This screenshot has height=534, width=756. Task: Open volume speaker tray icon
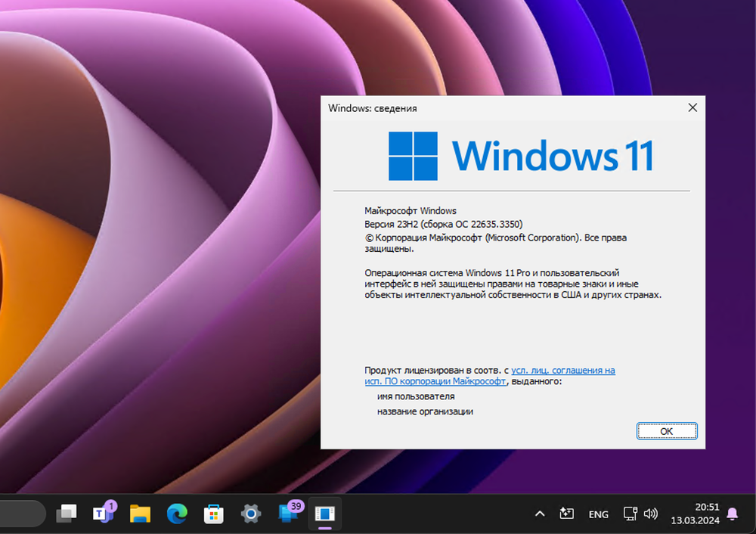click(650, 514)
